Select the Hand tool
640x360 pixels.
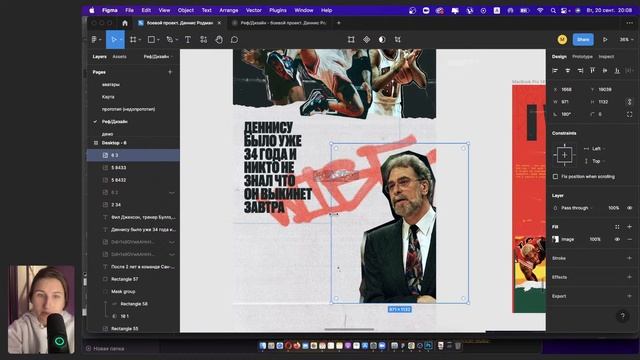point(219,40)
